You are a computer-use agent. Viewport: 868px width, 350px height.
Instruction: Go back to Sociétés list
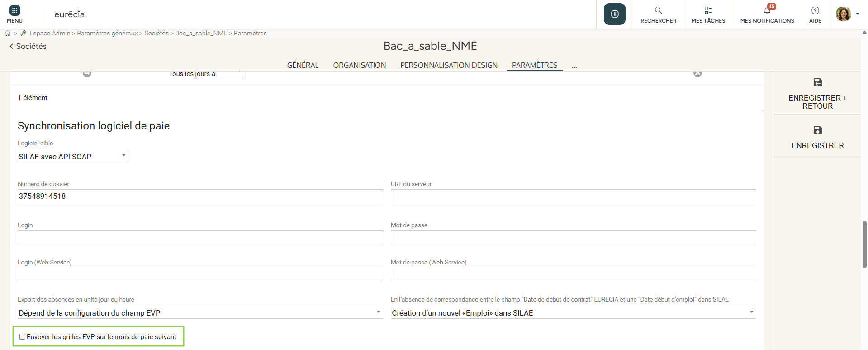pos(28,46)
